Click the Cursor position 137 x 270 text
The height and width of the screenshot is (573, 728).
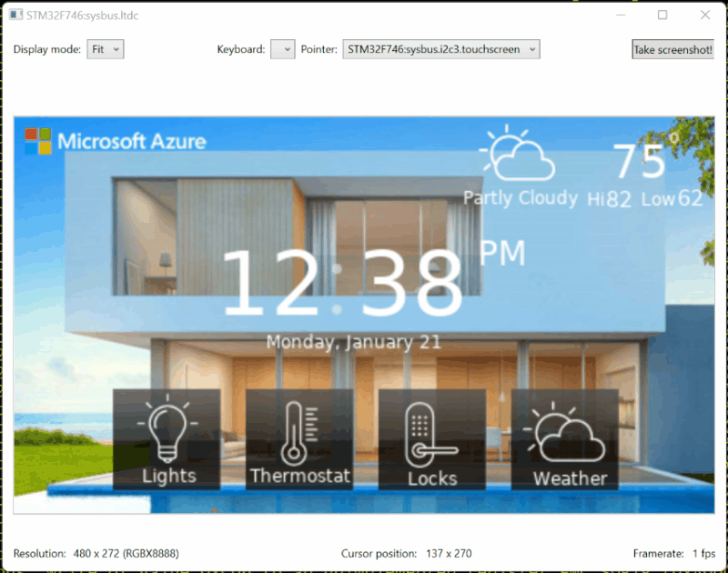pos(406,554)
